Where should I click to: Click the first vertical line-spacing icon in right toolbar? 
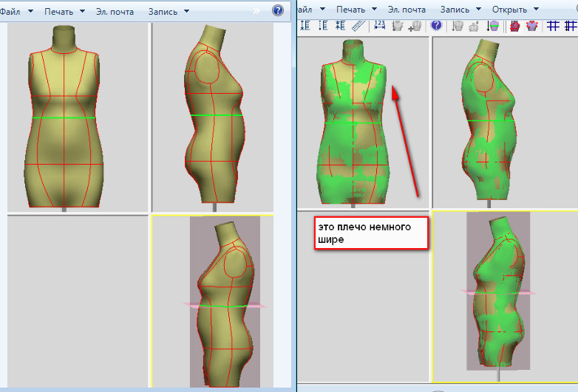coord(305,26)
